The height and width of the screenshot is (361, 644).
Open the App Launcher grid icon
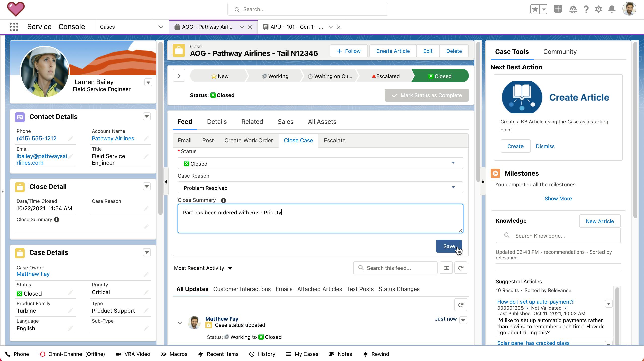(x=14, y=27)
